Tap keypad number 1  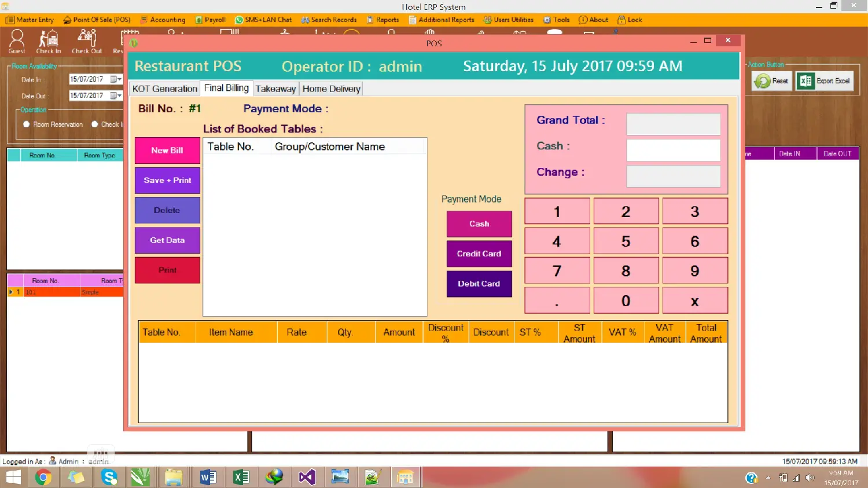(557, 211)
